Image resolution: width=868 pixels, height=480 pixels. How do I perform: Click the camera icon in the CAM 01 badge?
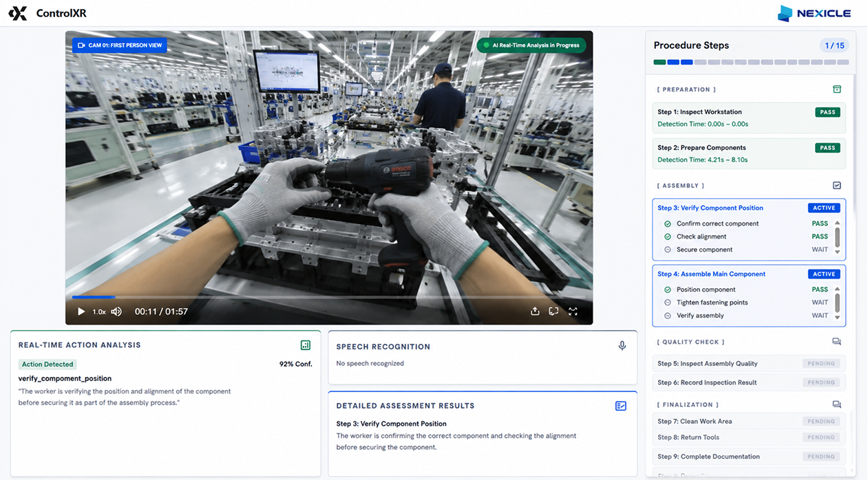81,45
